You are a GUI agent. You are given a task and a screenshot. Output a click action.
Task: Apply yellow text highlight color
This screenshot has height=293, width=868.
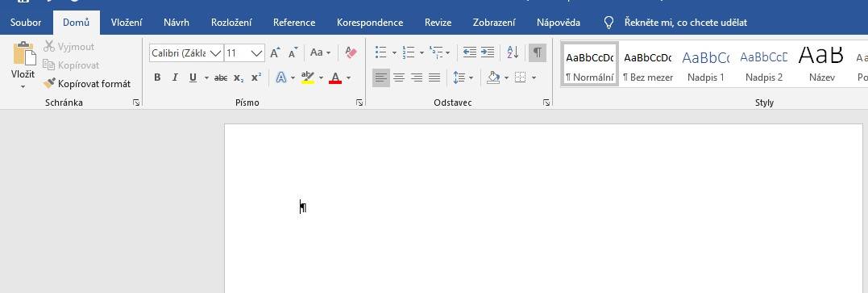(307, 77)
